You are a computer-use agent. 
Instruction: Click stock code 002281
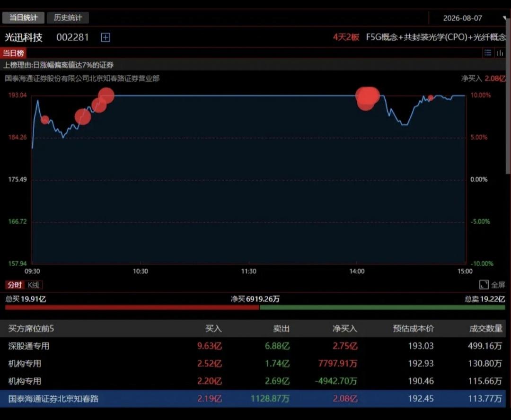[72, 37]
